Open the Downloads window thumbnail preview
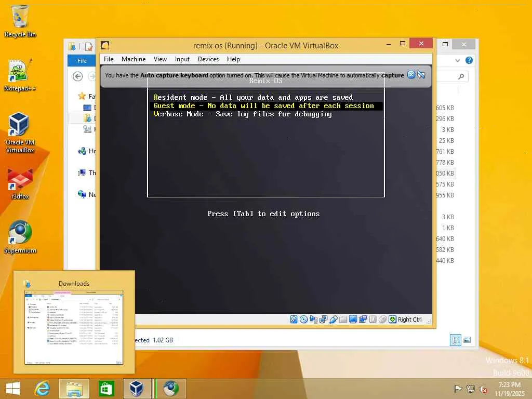This screenshot has width=532, height=399. (74, 327)
